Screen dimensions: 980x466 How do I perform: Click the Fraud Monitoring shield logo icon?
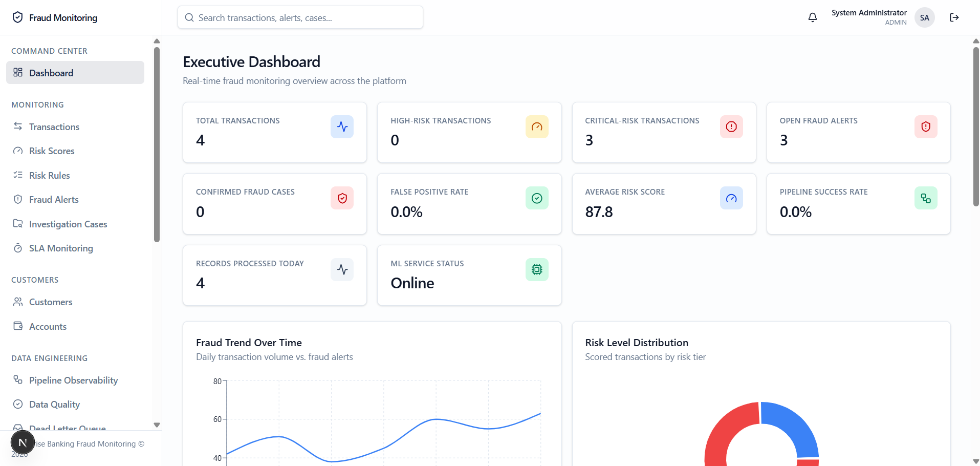pos(17,17)
